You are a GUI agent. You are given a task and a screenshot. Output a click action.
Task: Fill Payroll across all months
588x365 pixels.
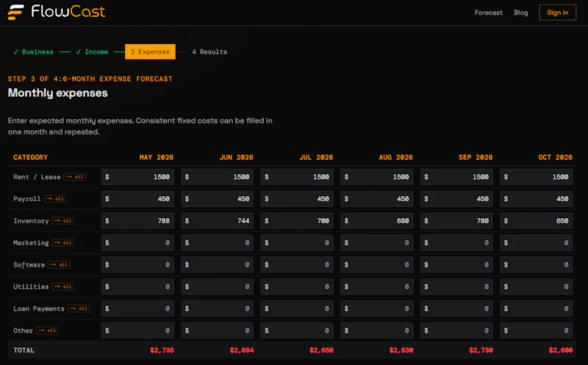pos(55,198)
